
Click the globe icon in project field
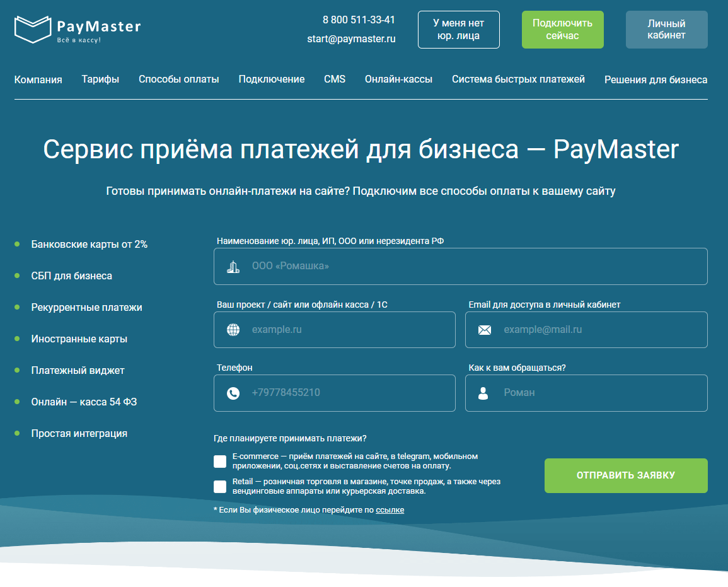(233, 329)
